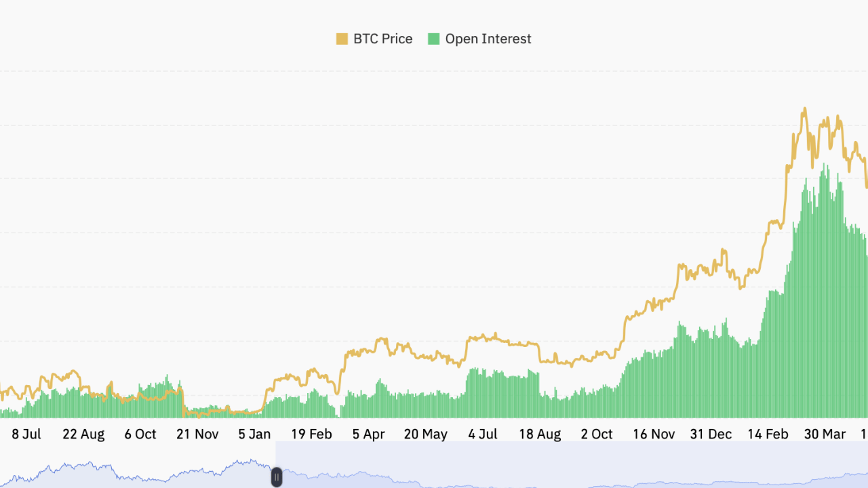Click the BTC price line peak in March
This screenshot has height=488, width=868.
click(804, 109)
